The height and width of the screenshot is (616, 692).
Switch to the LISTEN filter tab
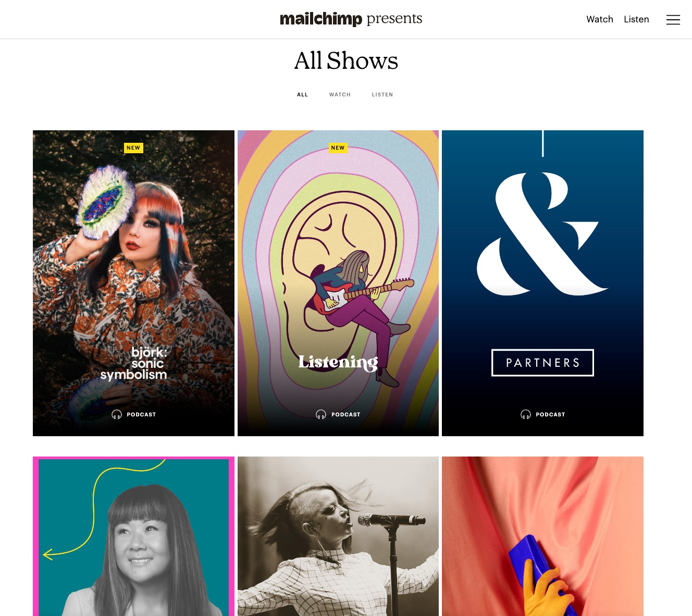[x=382, y=95]
